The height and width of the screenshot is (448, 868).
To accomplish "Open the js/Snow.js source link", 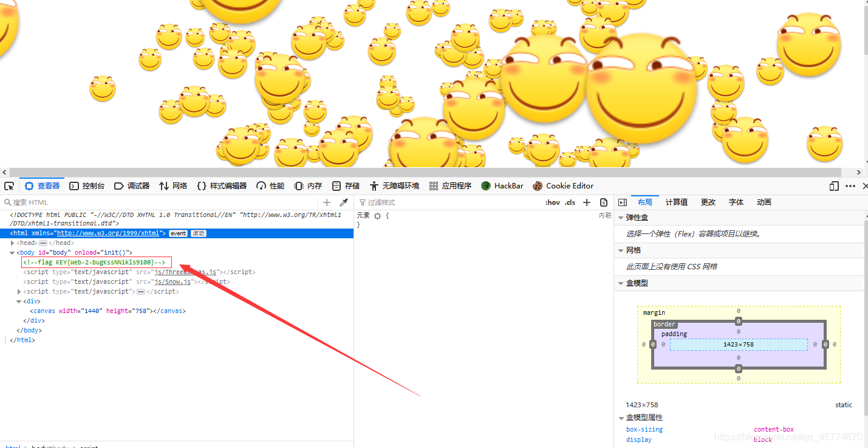I will [173, 282].
